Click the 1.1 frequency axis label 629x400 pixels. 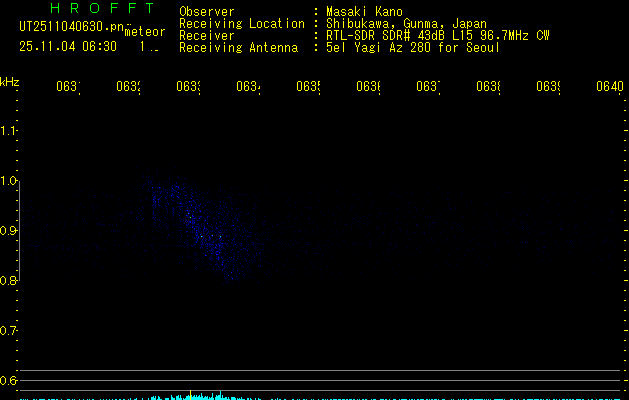click(8, 131)
